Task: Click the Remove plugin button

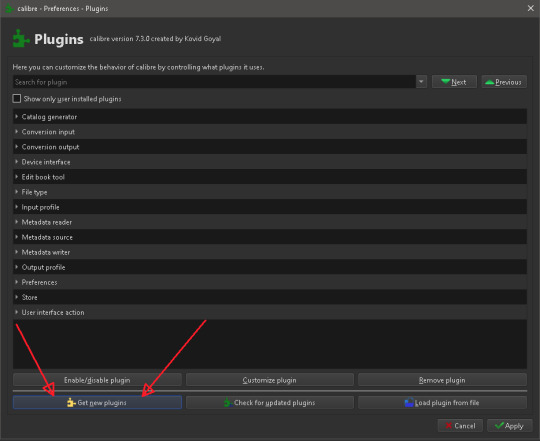Action: click(442, 380)
